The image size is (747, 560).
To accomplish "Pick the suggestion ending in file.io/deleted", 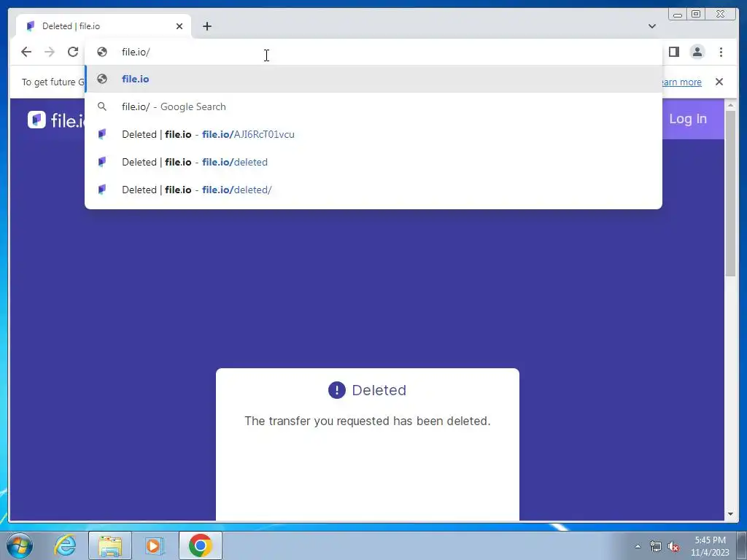I will pos(373,162).
